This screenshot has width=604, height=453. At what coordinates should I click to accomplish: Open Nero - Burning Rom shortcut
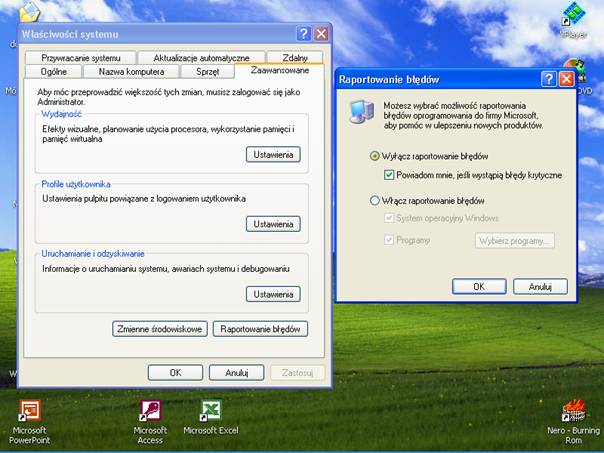click(x=573, y=421)
